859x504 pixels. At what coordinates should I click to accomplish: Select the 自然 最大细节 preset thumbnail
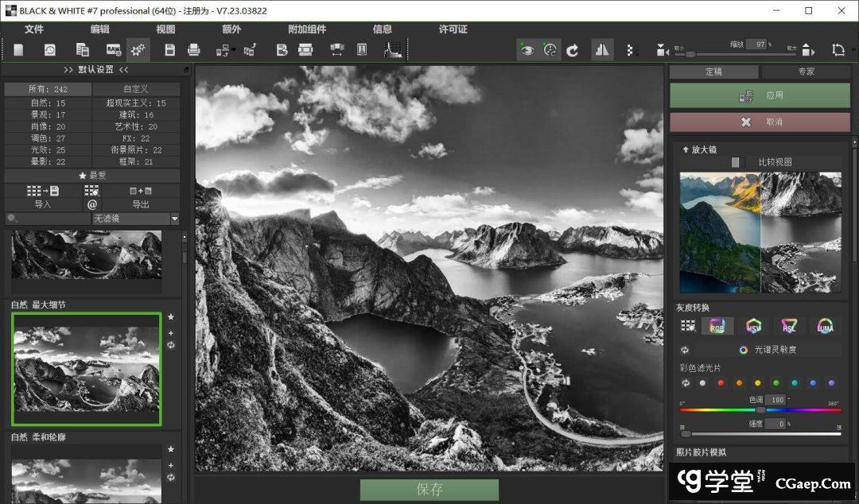[86, 369]
